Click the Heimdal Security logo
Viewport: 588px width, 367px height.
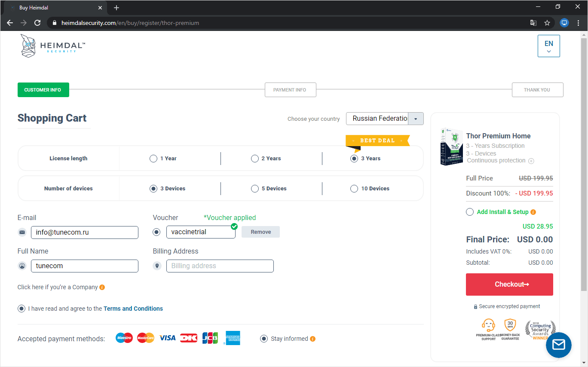click(53, 46)
